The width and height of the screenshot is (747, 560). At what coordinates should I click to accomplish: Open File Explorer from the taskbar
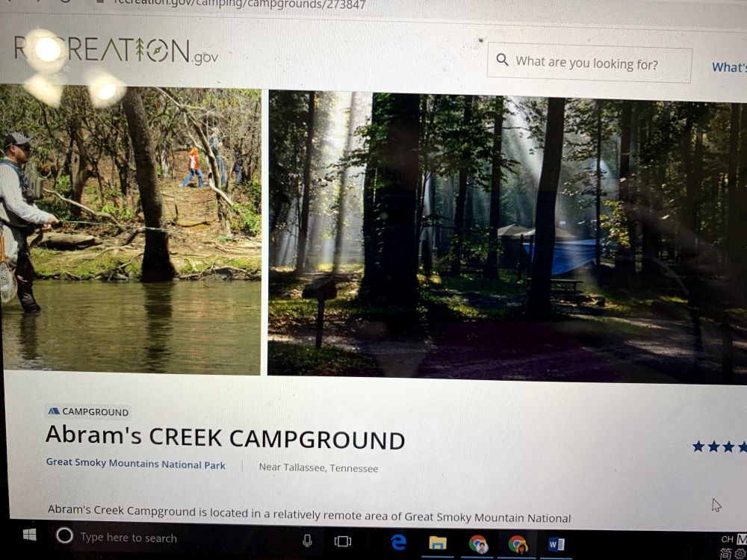coord(437,543)
